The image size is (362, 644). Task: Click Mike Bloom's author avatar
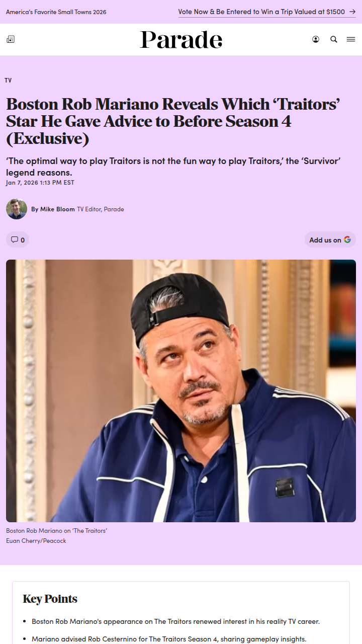tap(17, 209)
